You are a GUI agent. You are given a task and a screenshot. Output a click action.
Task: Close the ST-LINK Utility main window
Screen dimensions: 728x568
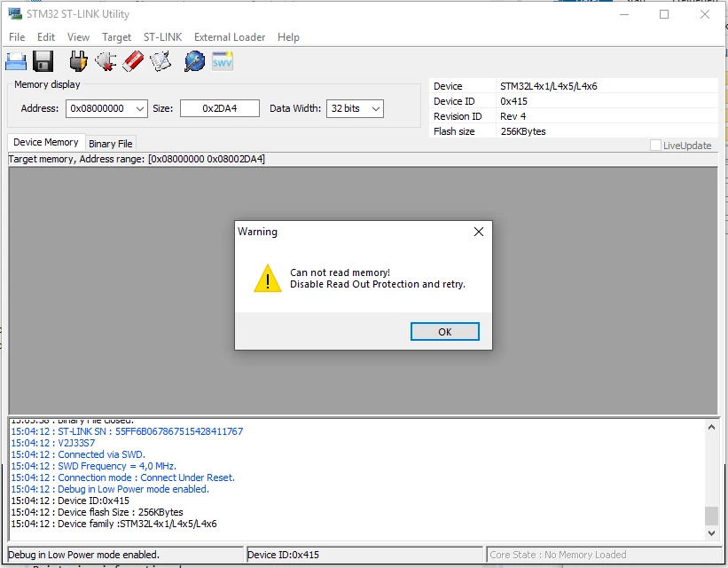(x=705, y=14)
